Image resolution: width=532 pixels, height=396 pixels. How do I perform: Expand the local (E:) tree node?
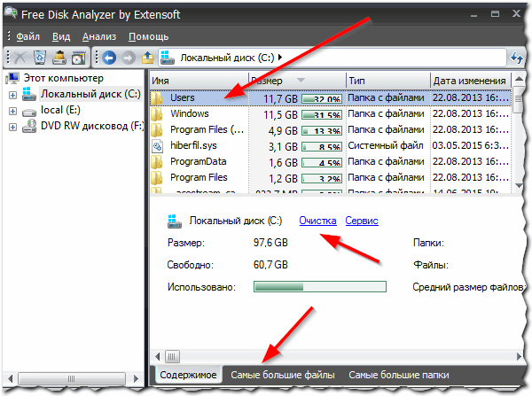pos(12,112)
